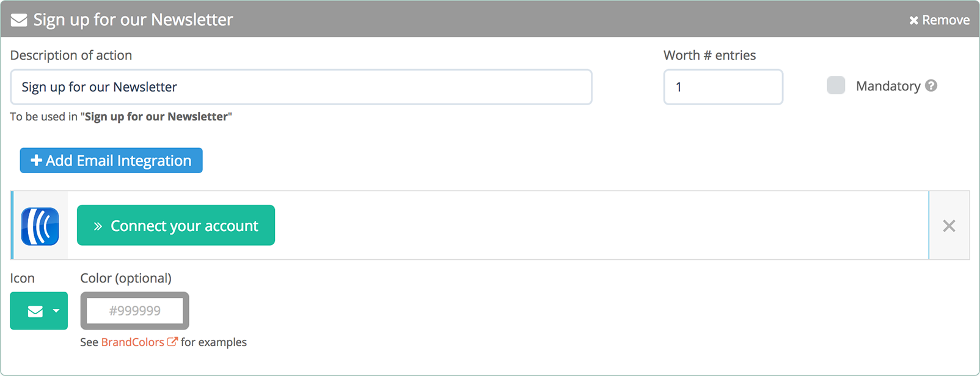Click the caret arrow on Icon selector
The width and height of the screenshot is (980, 376).
56,311
